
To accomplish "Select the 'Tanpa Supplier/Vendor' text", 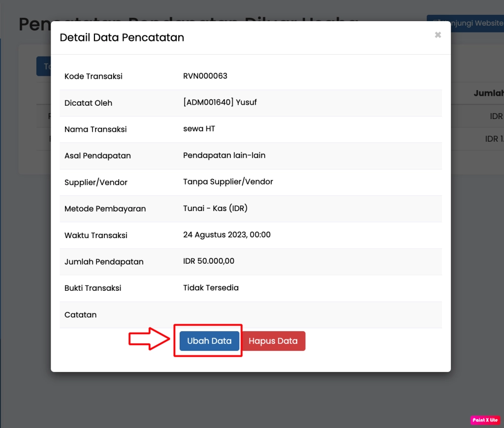I will coord(228,182).
